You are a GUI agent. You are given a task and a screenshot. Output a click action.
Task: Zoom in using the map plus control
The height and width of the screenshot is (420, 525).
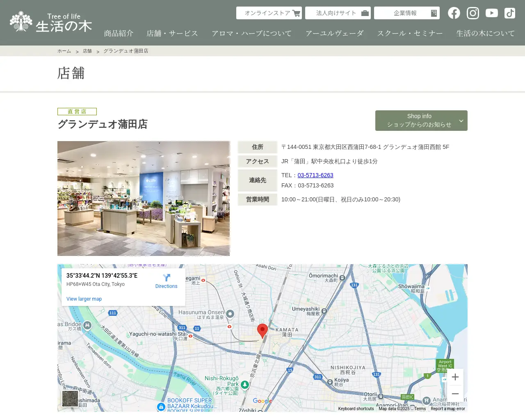[455, 377]
